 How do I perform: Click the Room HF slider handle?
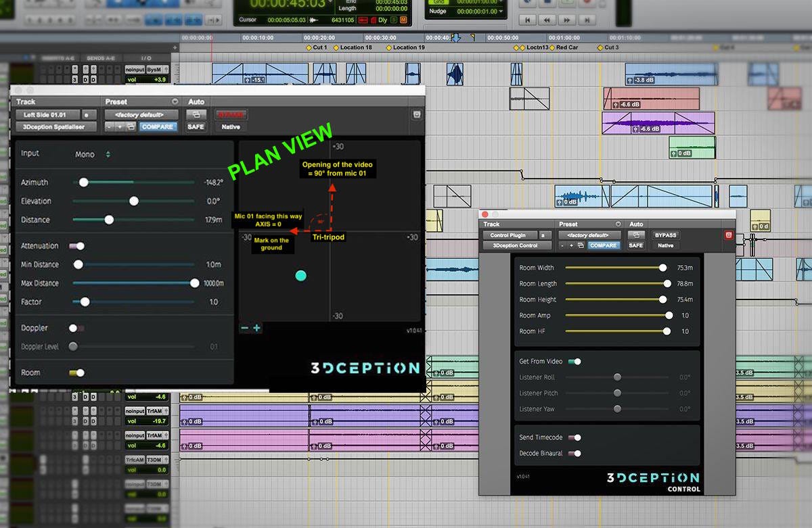667,331
